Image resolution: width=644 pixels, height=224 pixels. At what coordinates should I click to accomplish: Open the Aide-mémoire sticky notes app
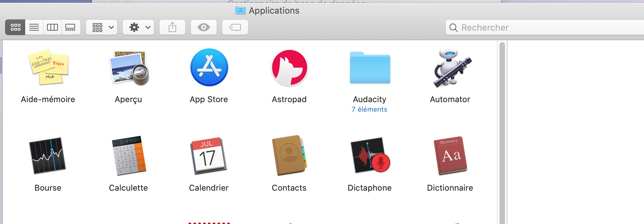48,67
